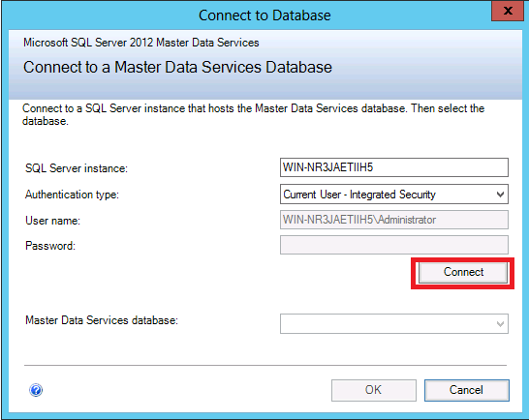
Task: Expand the Authentication type dropdown arrow
Action: (x=500, y=195)
